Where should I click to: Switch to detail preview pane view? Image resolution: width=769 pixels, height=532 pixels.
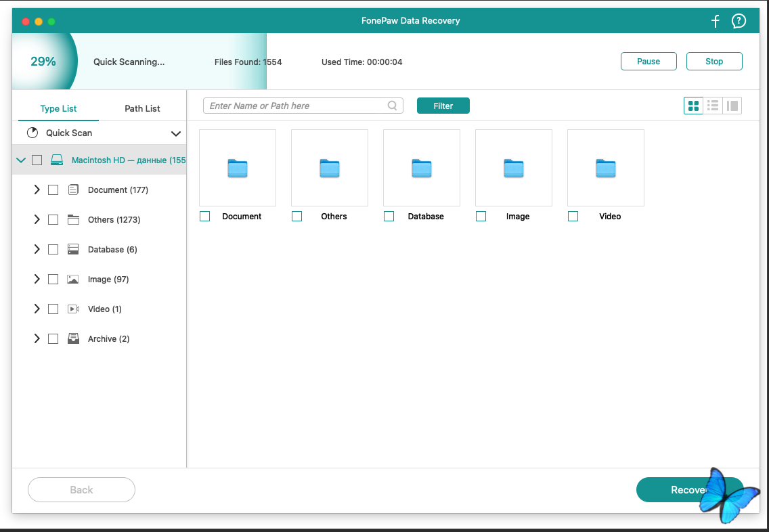pyautogui.click(x=732, y=106)
